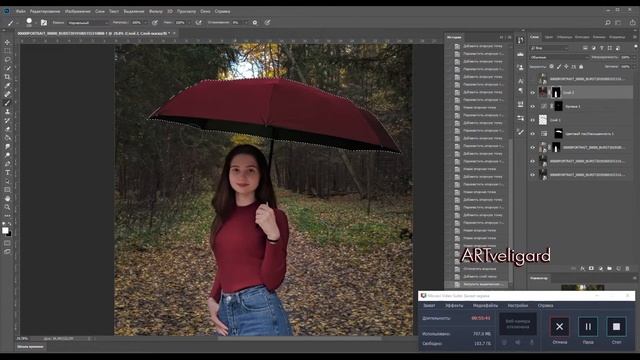Add layer style via fx icon
The height and width of the screenshot is (360, 640).
[x=582, y=268]
